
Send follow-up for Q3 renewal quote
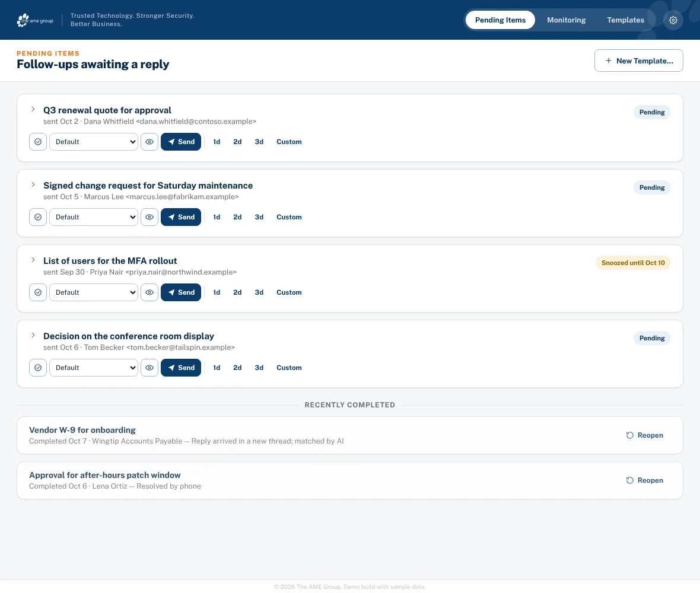(181, 142)
